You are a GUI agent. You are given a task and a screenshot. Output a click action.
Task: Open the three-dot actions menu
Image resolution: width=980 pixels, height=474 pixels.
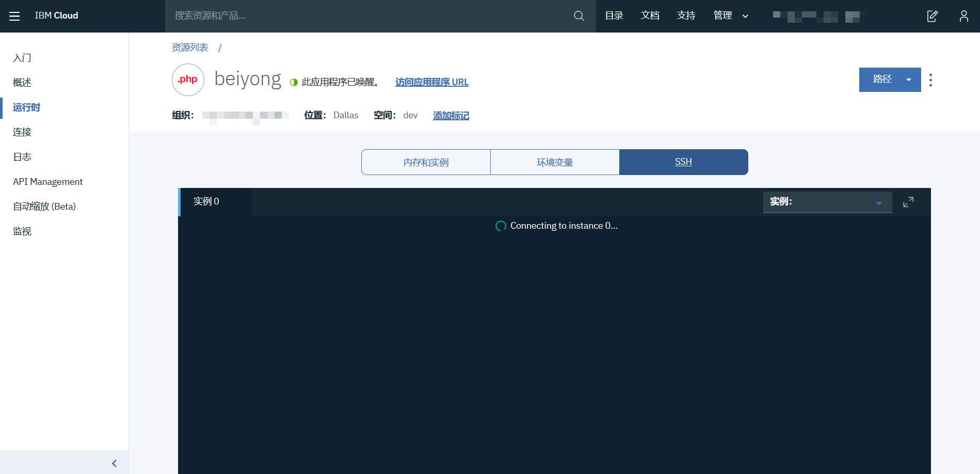(930, 80)
